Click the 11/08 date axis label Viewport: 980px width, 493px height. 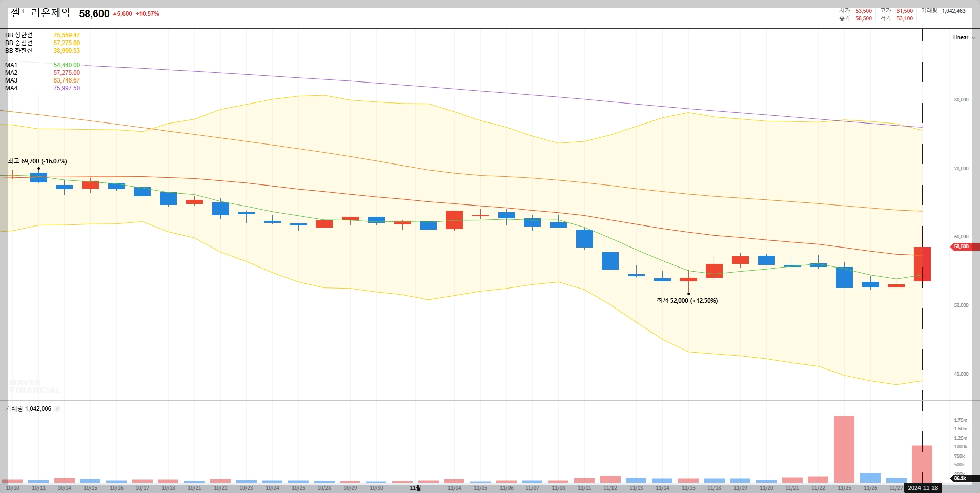coord(558,488)
